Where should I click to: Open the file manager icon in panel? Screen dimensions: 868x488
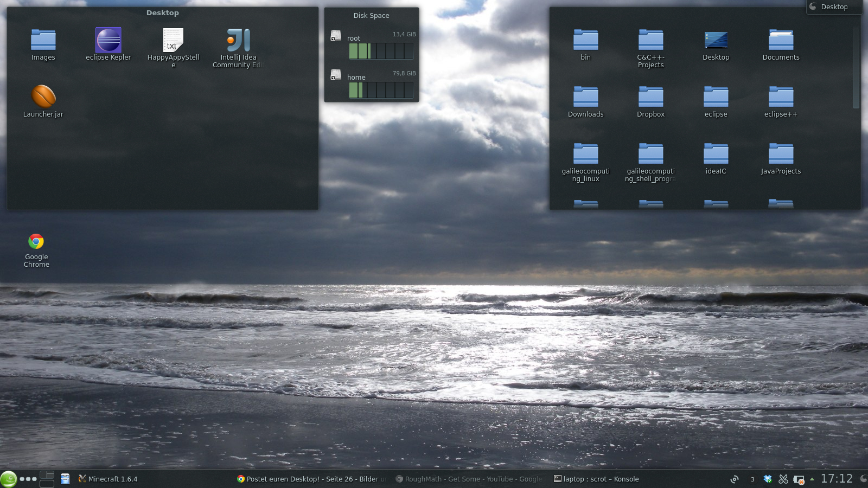(x=65, y=479)
